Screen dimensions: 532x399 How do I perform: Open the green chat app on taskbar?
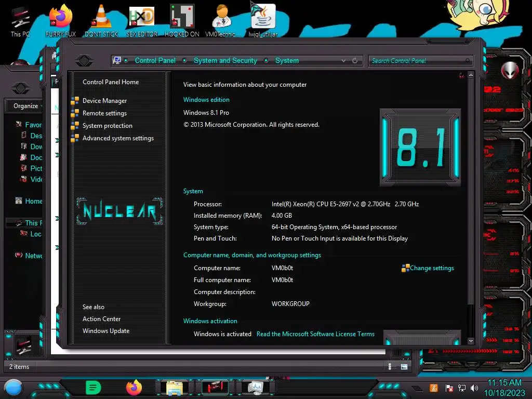coord(94,388)
